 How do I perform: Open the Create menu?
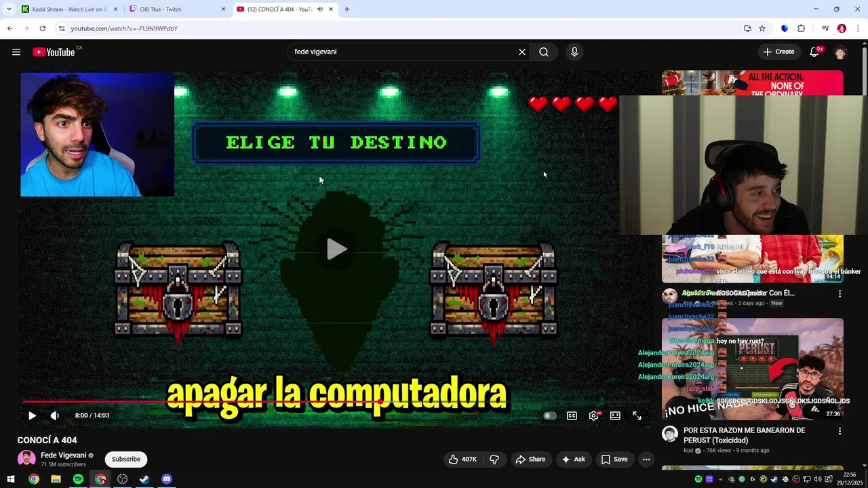click(778, 52)
